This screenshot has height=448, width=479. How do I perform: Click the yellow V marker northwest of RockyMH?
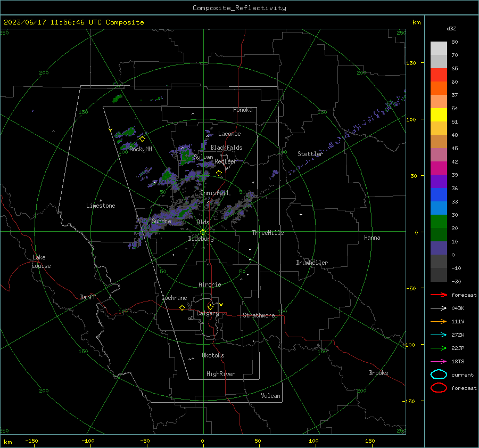(111, 131)
